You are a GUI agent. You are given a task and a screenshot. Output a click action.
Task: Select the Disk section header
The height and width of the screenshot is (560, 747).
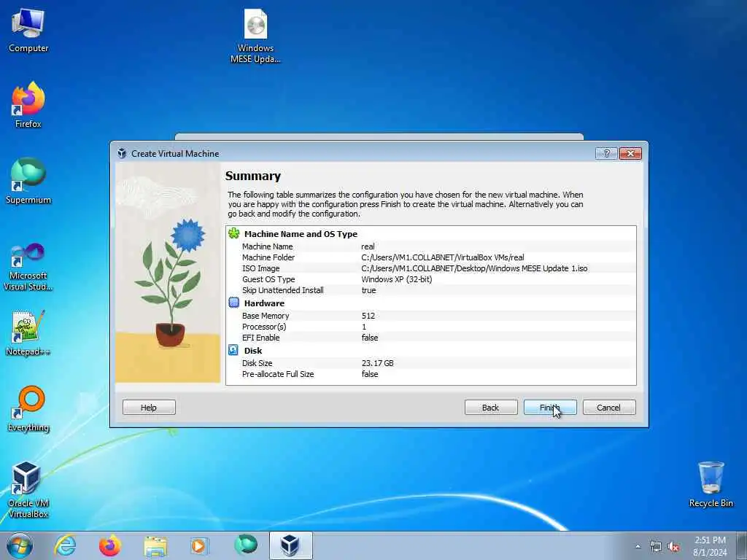[253, 351]
